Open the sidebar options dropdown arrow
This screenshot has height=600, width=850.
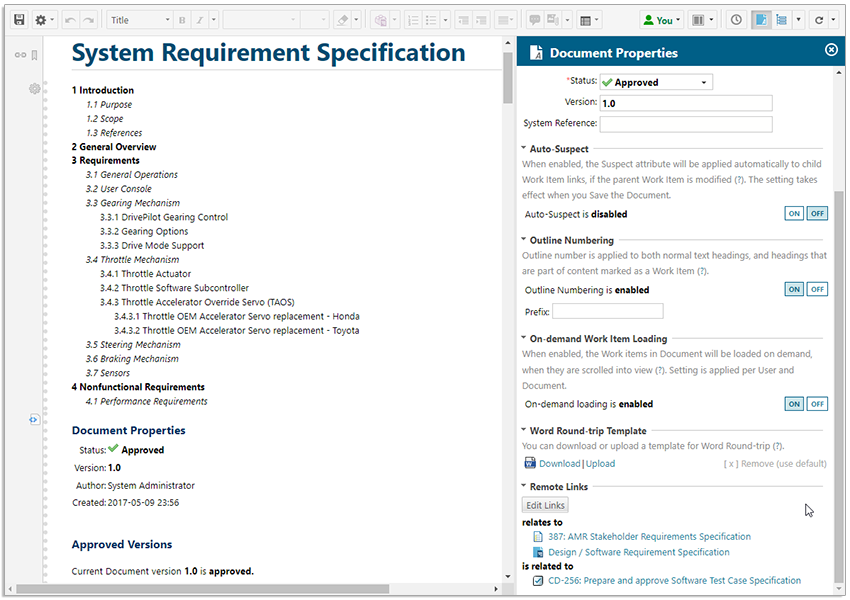pyautogui.click(x=799, y=20)
